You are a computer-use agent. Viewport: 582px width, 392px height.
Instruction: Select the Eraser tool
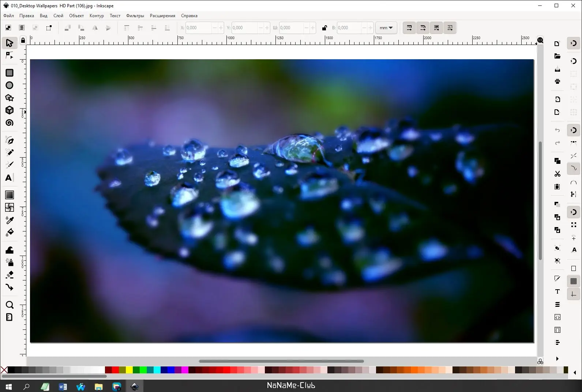click(10, 275)
